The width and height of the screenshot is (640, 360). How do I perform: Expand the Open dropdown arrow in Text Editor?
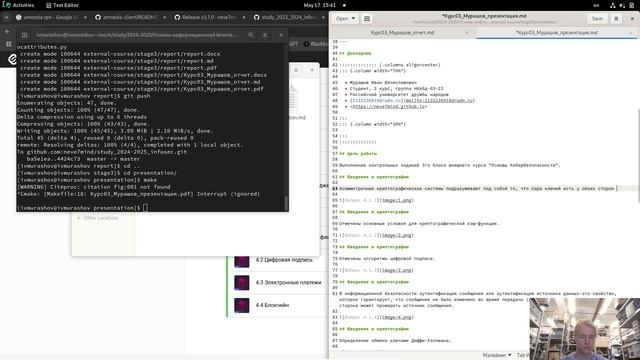coord(353,18)
